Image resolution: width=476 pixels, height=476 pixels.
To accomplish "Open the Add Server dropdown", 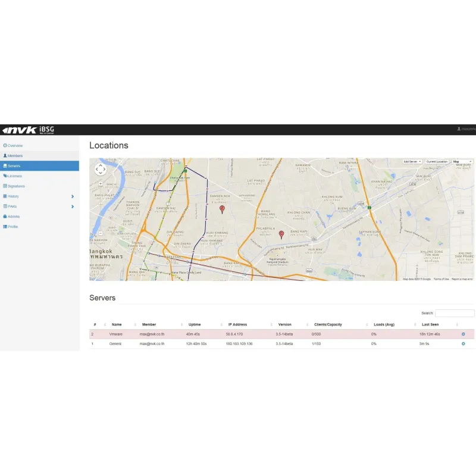I will [412, 162].
